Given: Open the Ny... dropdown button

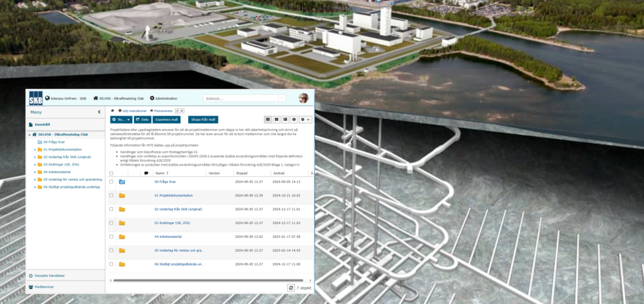Looking at the screenshot, I should point(121,119).
